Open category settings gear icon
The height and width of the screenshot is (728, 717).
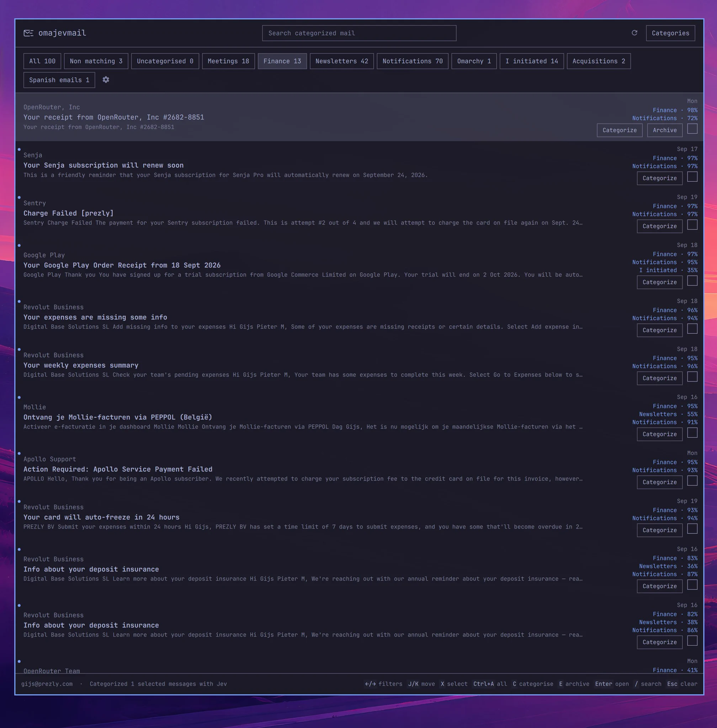[106, 80]
